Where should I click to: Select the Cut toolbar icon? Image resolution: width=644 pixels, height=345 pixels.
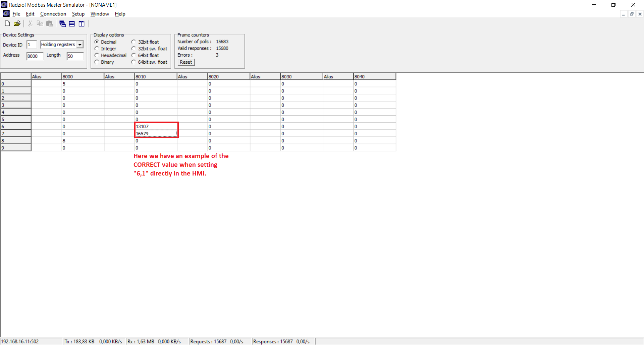[30, 23]
